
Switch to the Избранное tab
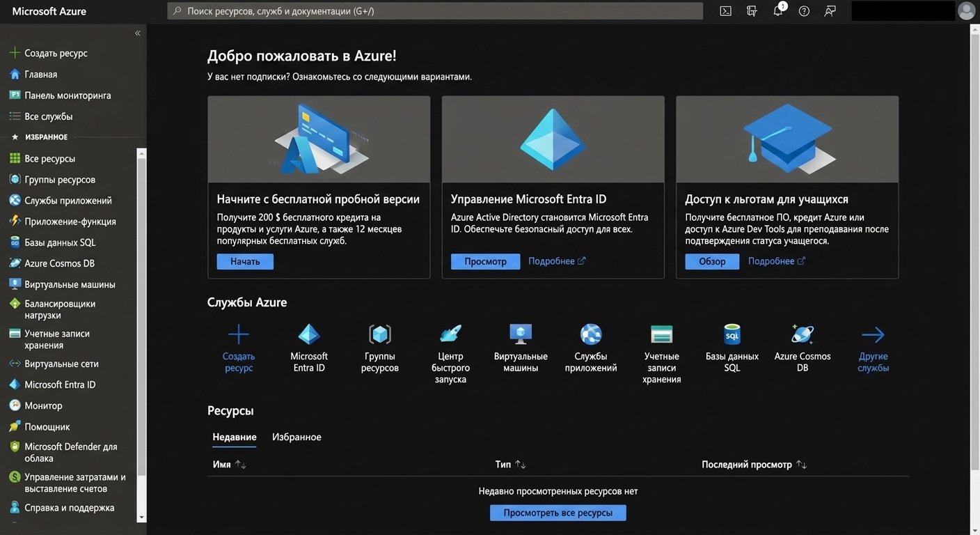pyautogui.click(x=297, y=437)
